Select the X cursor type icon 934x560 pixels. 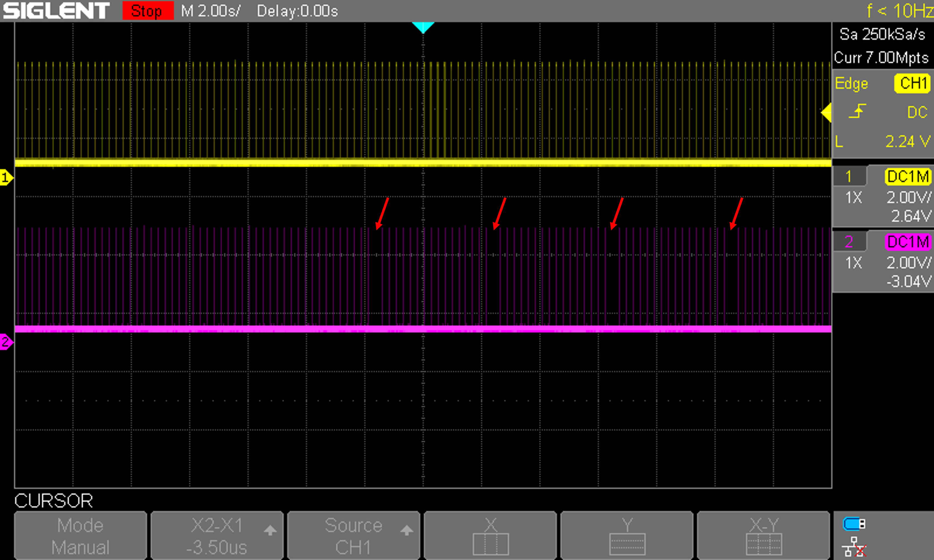tap(490, 535)
